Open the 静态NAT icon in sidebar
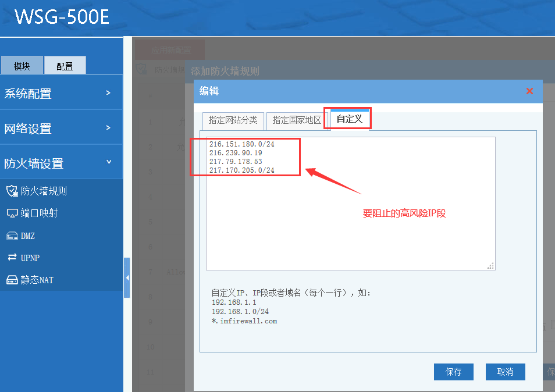 pyautogui.click(x=12, y=280)
